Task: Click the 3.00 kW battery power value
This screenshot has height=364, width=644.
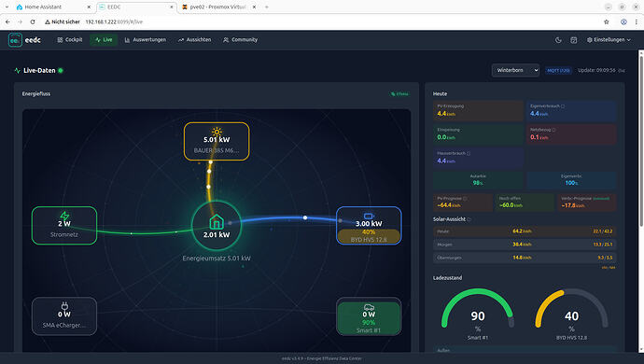Action: (369, 223)
